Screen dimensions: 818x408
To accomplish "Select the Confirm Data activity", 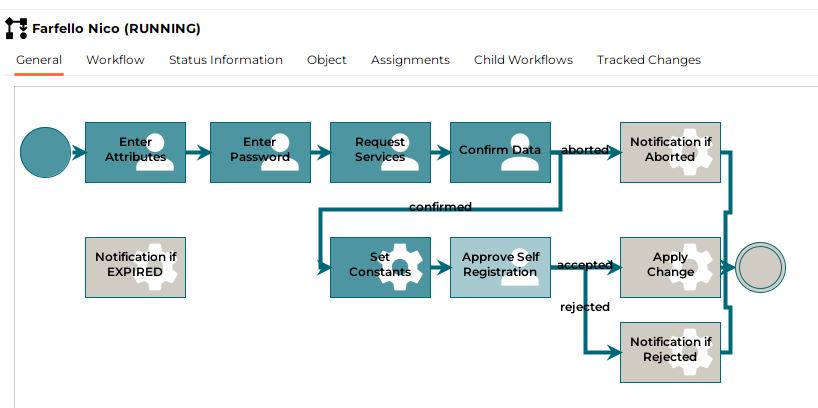I will (x=500, y=152).
